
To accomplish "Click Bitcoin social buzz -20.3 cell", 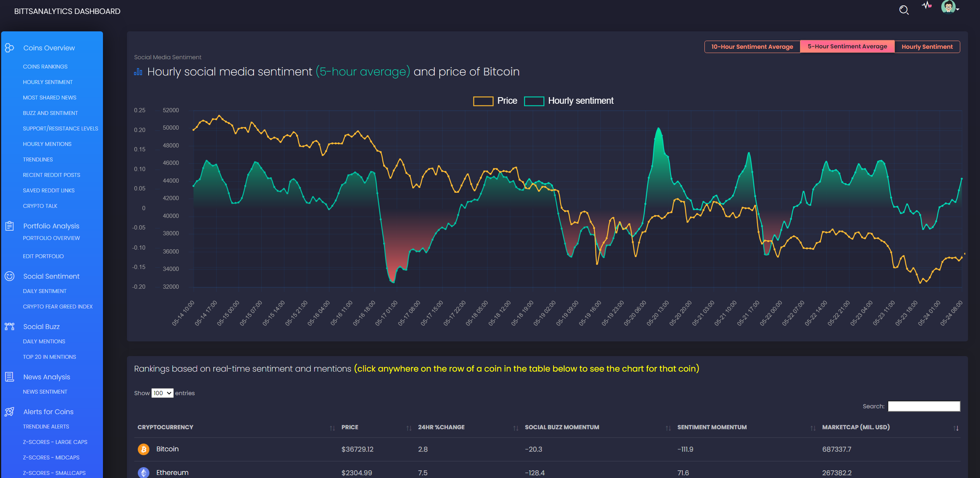I will [533, 449].
